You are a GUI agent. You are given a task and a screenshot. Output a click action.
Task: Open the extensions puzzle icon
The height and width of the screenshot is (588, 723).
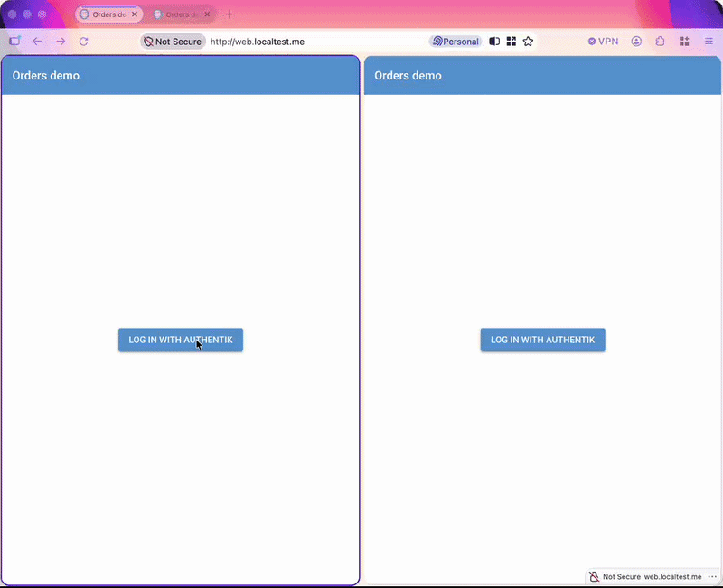(x=661, y=42)
